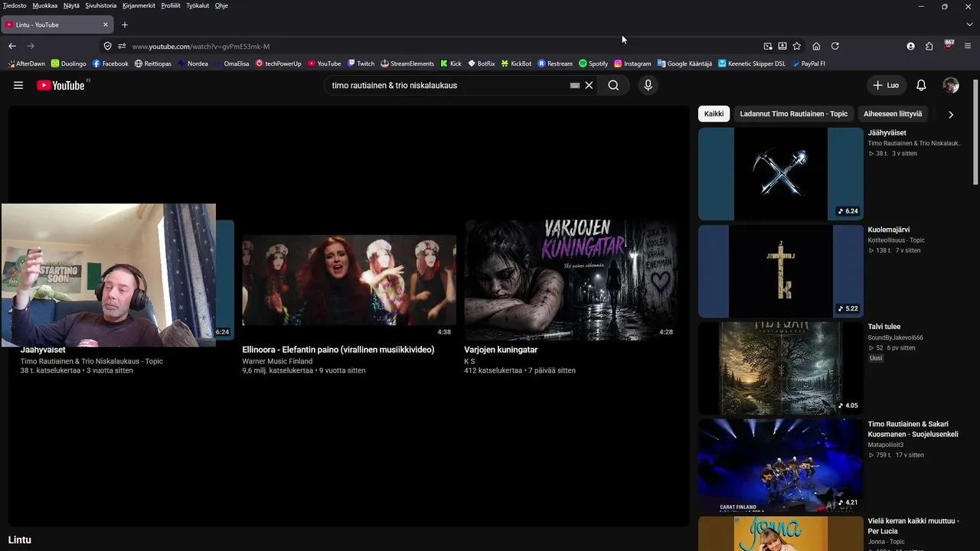Viewport: 980px width, 551px height.
Task: Open the YouTube guide hamburger menu
Action: tap(18, 85)
